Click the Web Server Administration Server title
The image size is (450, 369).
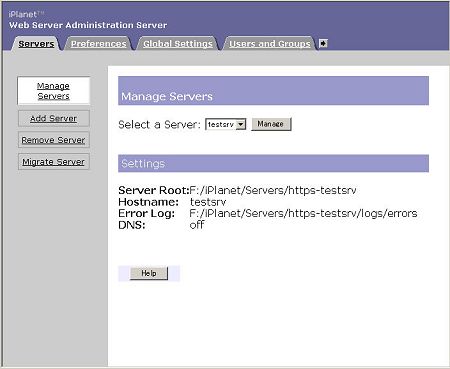[88, 25]
